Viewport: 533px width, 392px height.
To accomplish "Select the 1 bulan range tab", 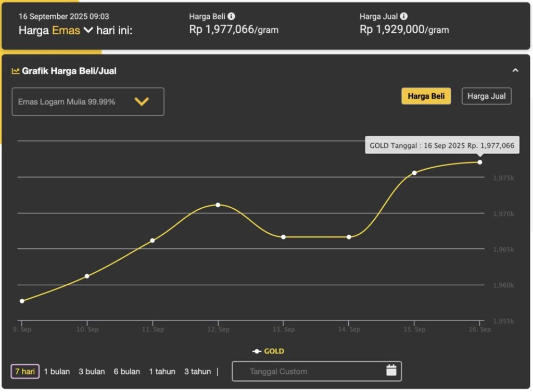I will click(57, 371).
